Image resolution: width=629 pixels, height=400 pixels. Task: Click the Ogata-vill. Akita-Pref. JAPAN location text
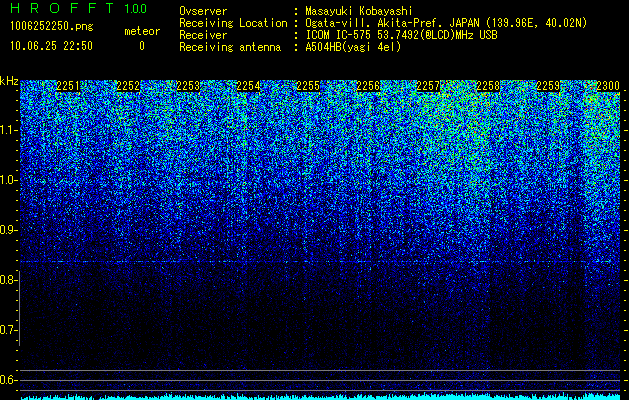(446, 23)
